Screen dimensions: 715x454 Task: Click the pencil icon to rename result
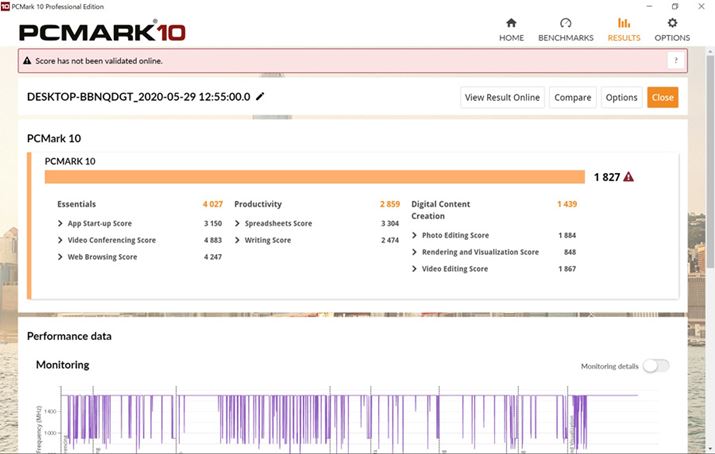pos(261,97)
